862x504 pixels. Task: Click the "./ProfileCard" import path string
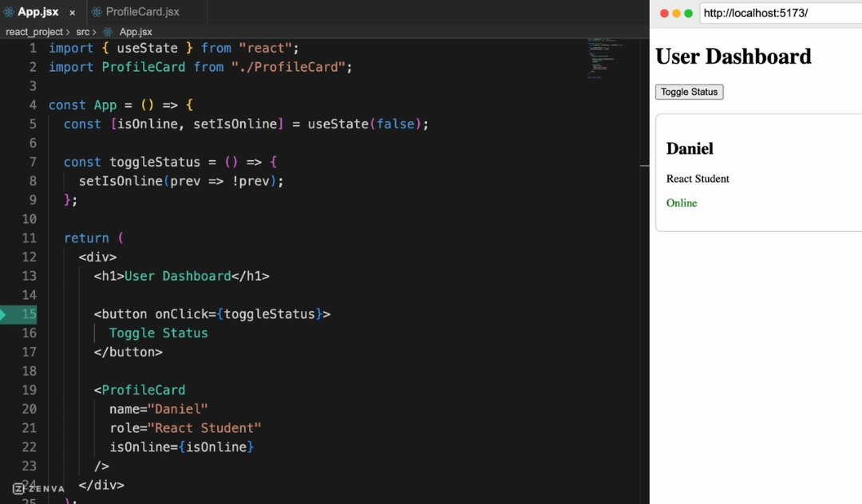tap(287, 67)
